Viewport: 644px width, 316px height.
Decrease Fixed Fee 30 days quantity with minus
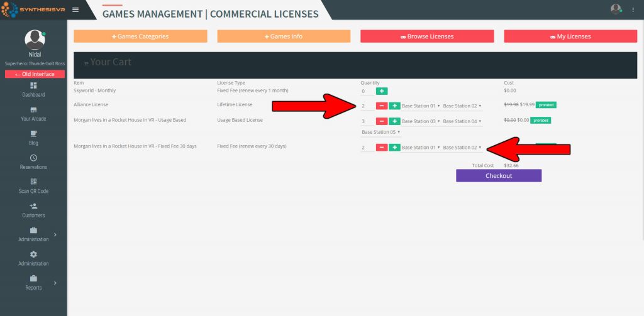click(x=382, y=148)
